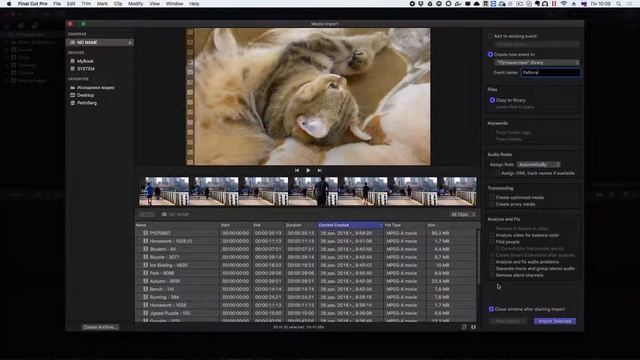This screenshot has width=640, height=360.
Task: Go to next clip in viewer
Action: [320, 170]
